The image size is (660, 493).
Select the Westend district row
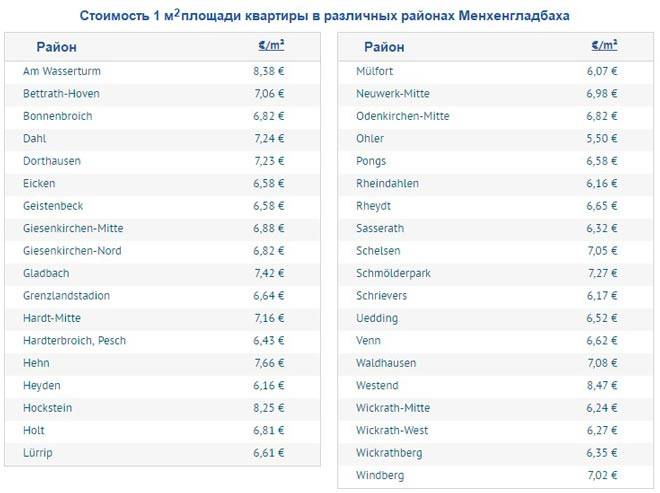tap(495, 386)
